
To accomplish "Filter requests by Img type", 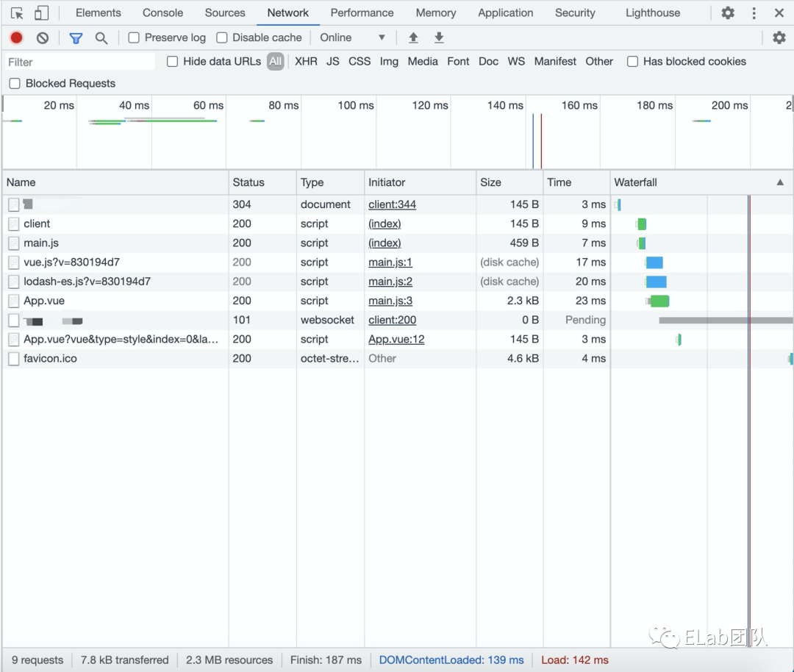I will [x=389, y=61].
